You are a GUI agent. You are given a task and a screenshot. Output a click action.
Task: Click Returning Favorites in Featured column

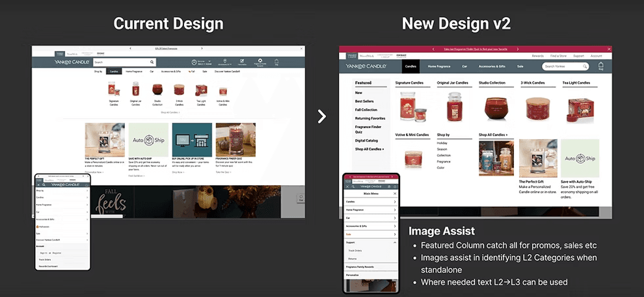[370, 118]
